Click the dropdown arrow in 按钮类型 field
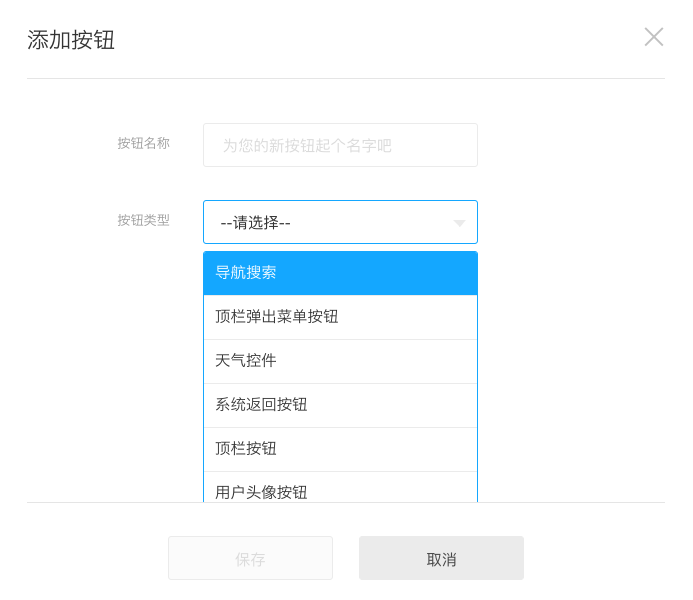 point(460,223)
